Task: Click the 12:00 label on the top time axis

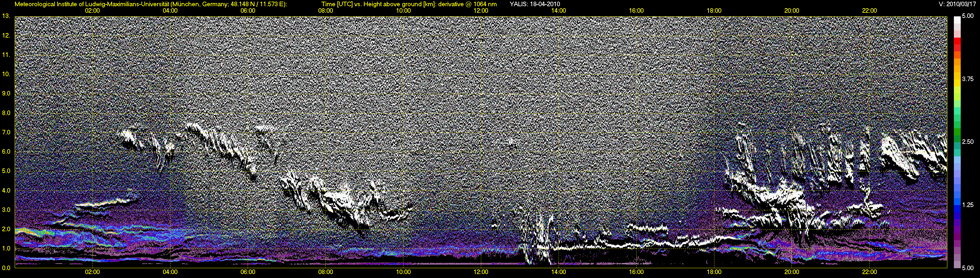Action: tap(481, 11)
